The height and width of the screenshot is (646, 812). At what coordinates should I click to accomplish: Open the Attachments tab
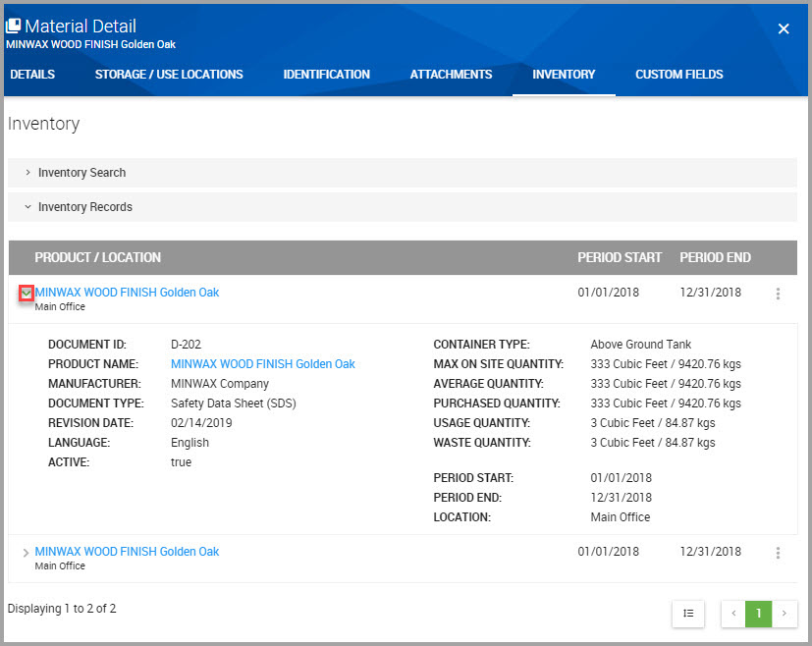click(x=451, y=75)
